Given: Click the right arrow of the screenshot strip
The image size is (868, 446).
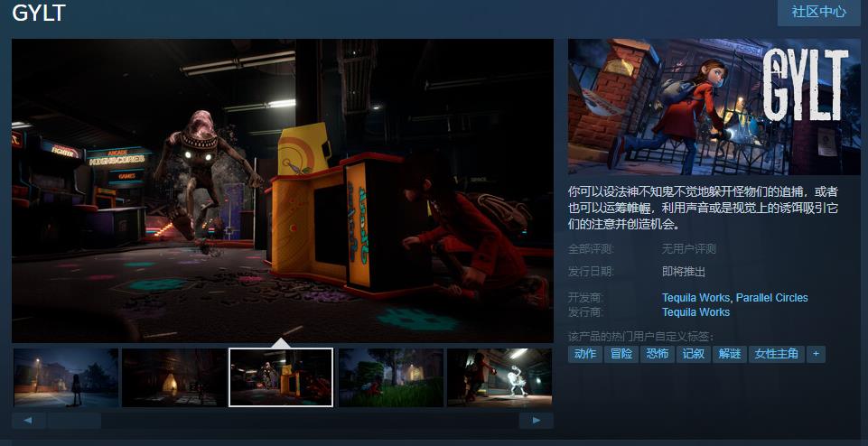Looking at the screenshot, I should pos(537,421).
